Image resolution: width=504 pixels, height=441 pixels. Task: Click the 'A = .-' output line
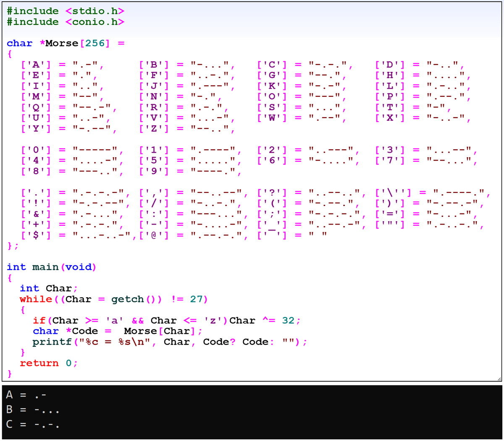[26, 395]
